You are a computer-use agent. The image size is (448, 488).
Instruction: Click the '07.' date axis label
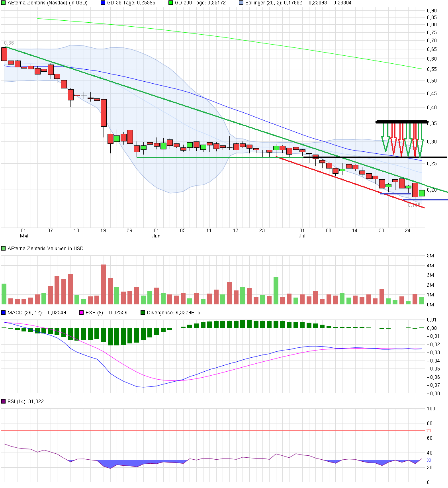click(51, 231)
